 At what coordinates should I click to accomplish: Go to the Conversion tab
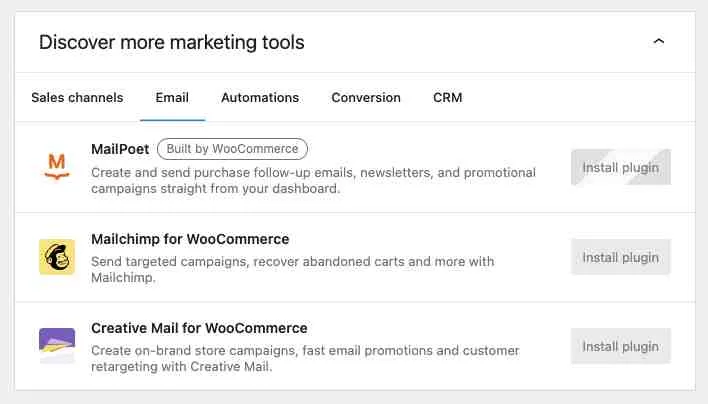coord(366,98)
